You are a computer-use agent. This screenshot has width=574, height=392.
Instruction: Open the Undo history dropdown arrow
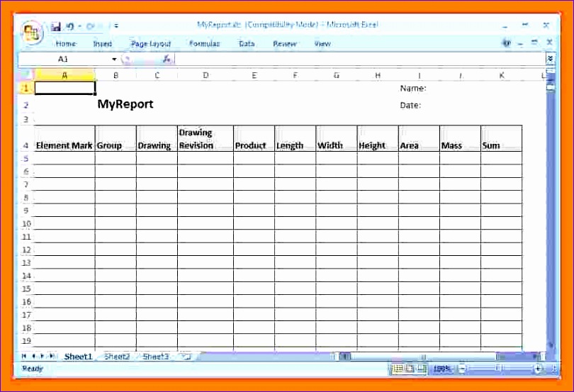79,26
